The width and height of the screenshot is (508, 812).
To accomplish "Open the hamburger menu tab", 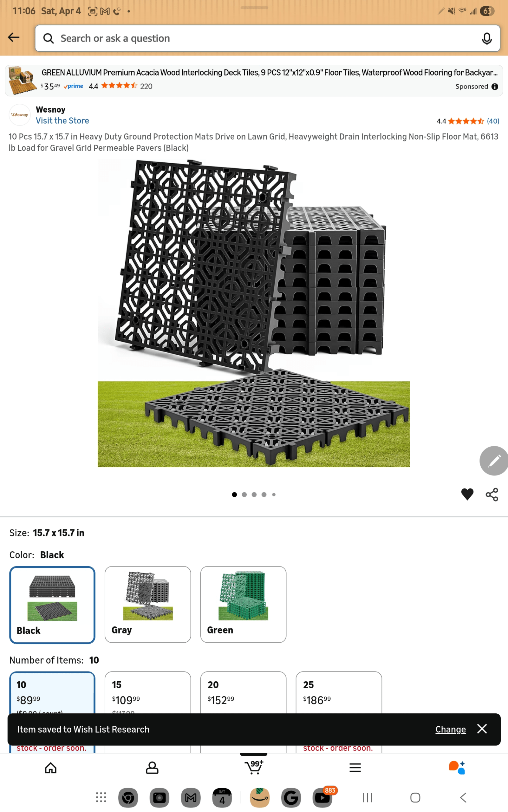I will click(355, 768).
